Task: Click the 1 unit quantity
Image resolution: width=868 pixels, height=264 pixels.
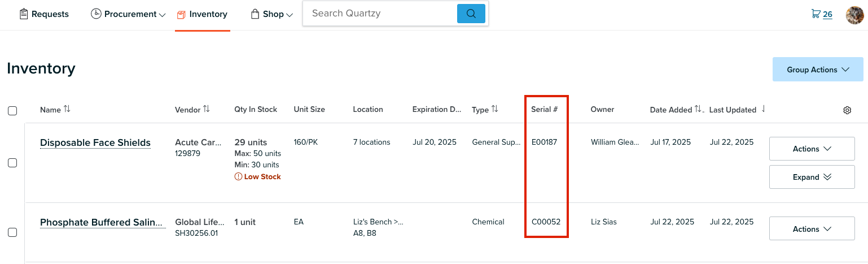Action: pos(245,222)
